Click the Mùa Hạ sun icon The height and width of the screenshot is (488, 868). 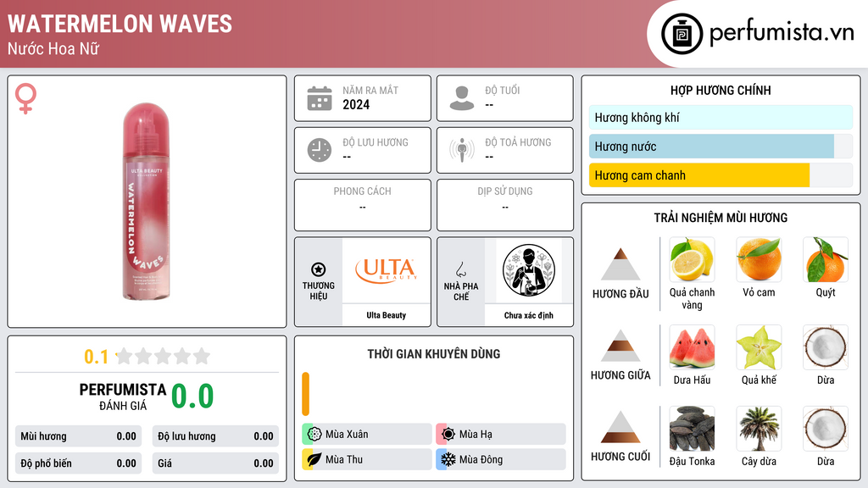pyautogui.click(x=448, y=435)
